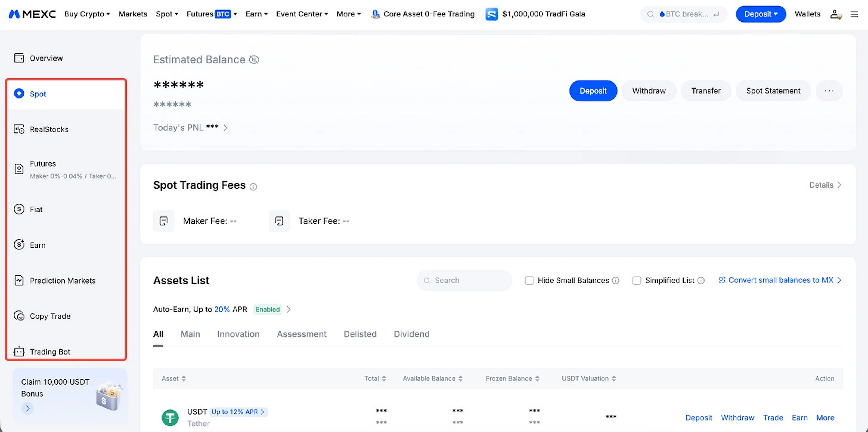The image size is (868, 432).
Task: Click Convert small balances to MX
Action: 780,280
